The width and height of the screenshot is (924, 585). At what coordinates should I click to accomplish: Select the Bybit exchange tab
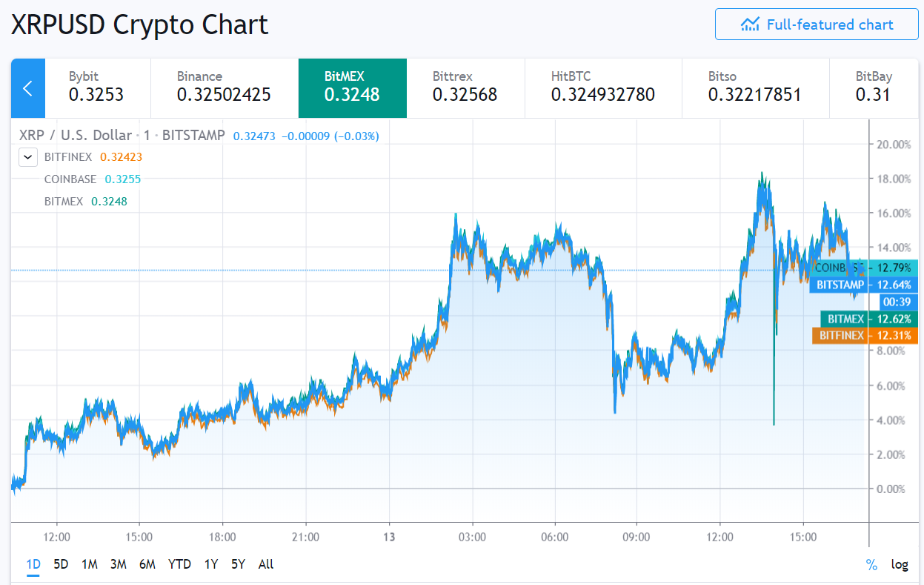(x=99, y=87)
